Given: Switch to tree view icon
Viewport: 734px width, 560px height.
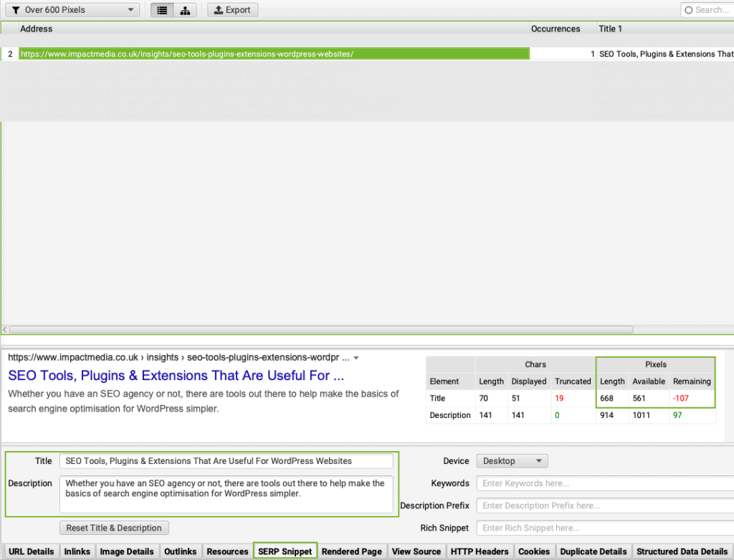Looking at the screenshot, I should coord(185,10).
